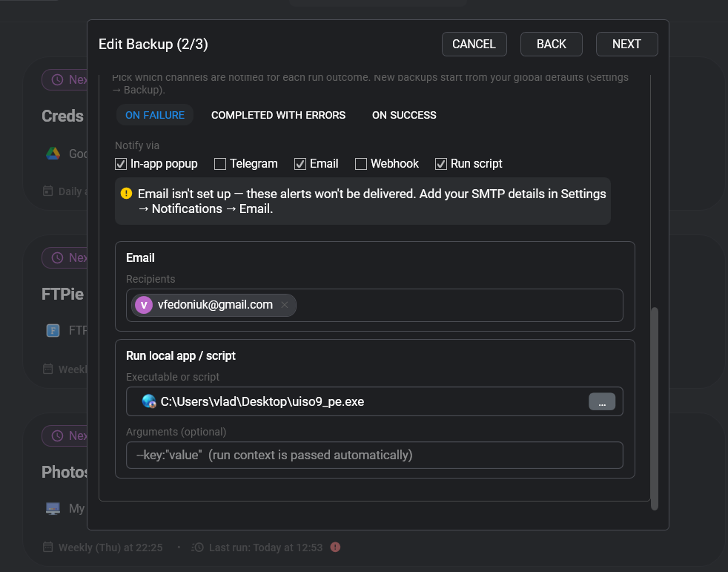Image resolution: width=728 pixels, height=572 pixels.
Task: Open the ON SUCCESS tab
Action: pyautogui.click(x=404, y=115)
